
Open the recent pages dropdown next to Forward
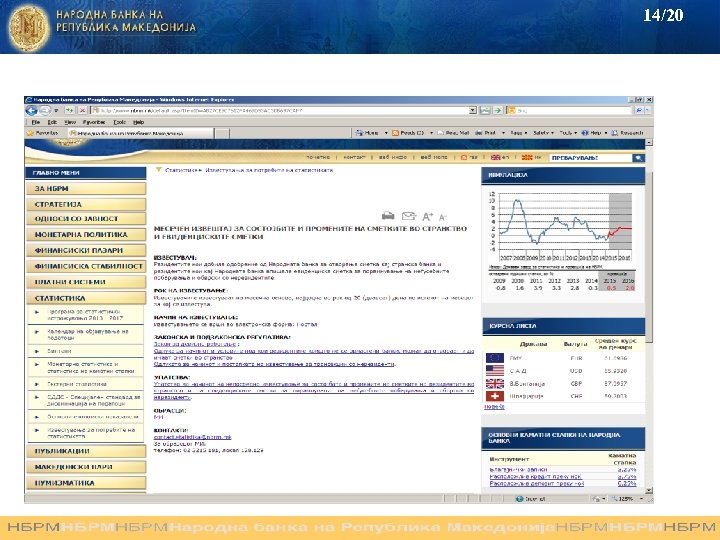click(x=56, y=110)
